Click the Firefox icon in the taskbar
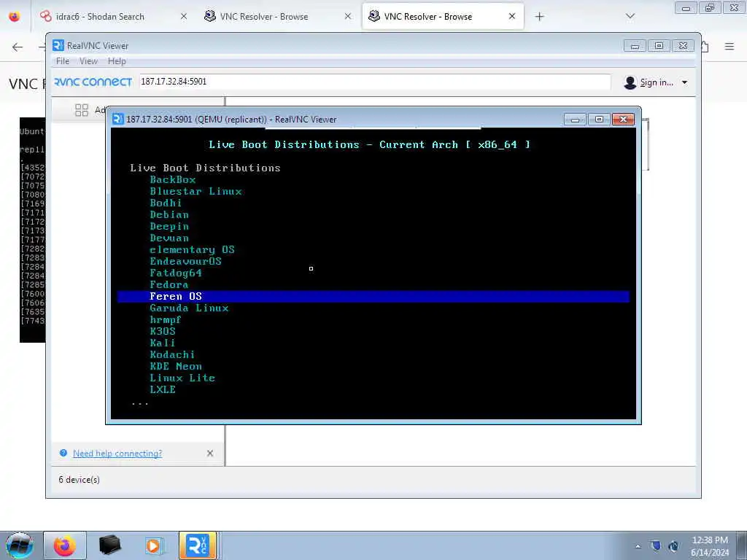747x560 pixels. pyautogui.click(x=65, y=545)
